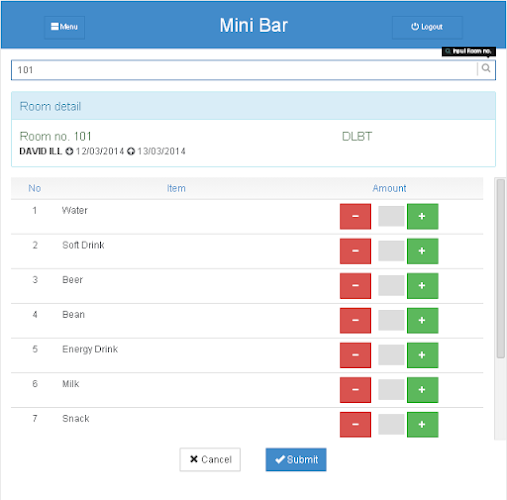The width and height of the screenshot is (507, 500).
Task: Click the item list vertical scrollbar
Action: (500, 268)
